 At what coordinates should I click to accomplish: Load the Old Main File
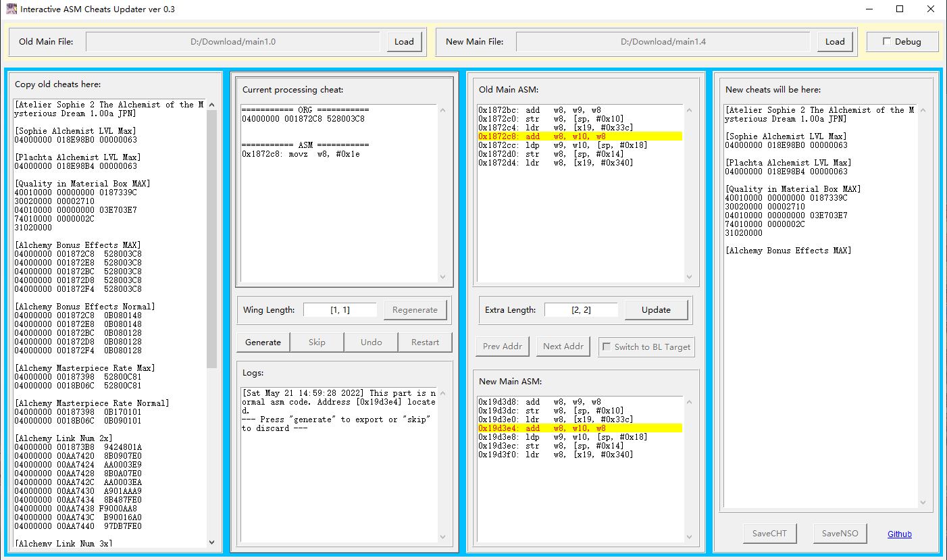tap(404, 42)
